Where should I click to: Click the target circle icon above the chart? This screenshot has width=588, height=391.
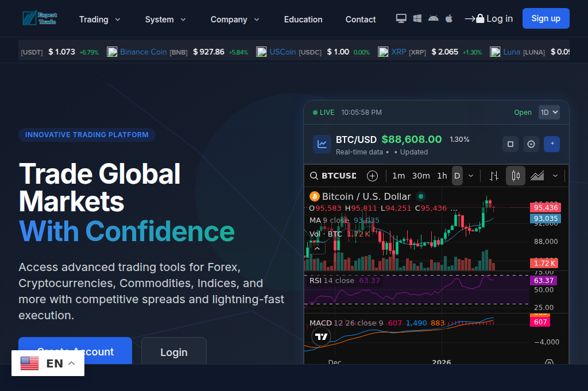[531, 144]
